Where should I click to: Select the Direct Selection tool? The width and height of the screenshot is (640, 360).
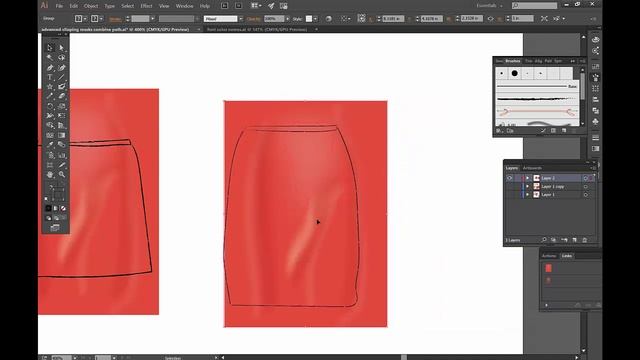[62, 48]
